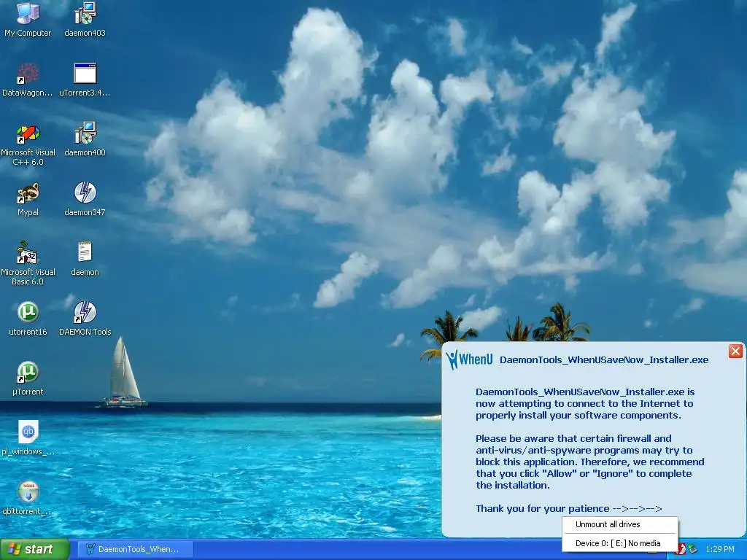Click the 'Thank you for your patience' text
The width and height of the screenshot is (747, 560).
[542, 508]
